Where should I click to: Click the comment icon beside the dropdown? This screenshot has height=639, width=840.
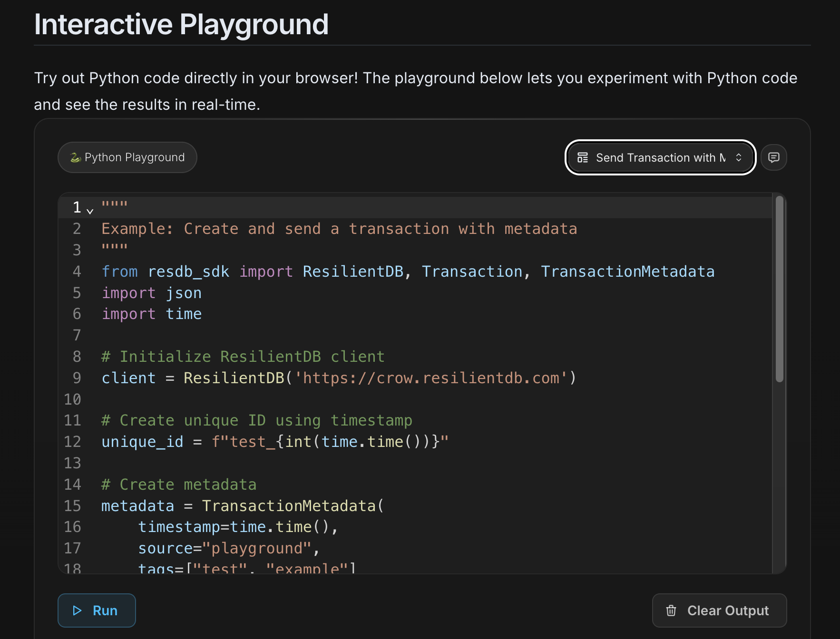[x=774, y=157]
